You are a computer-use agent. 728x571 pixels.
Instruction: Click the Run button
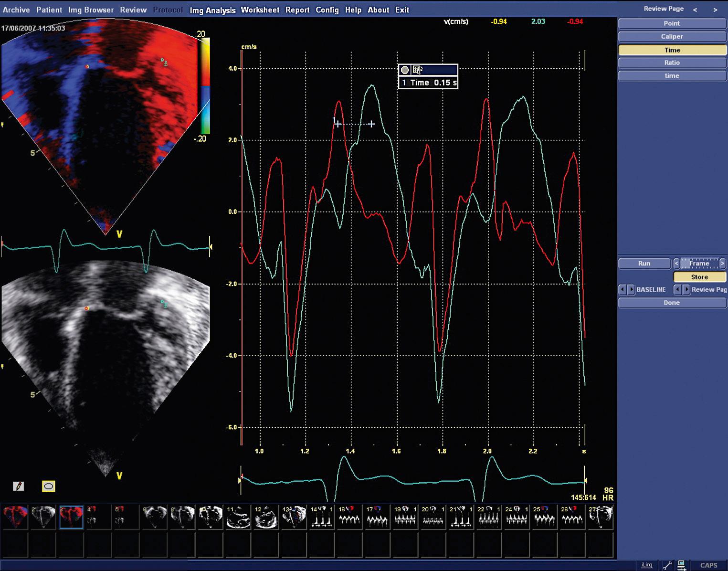pyautogui.click(x=644, y=264)
